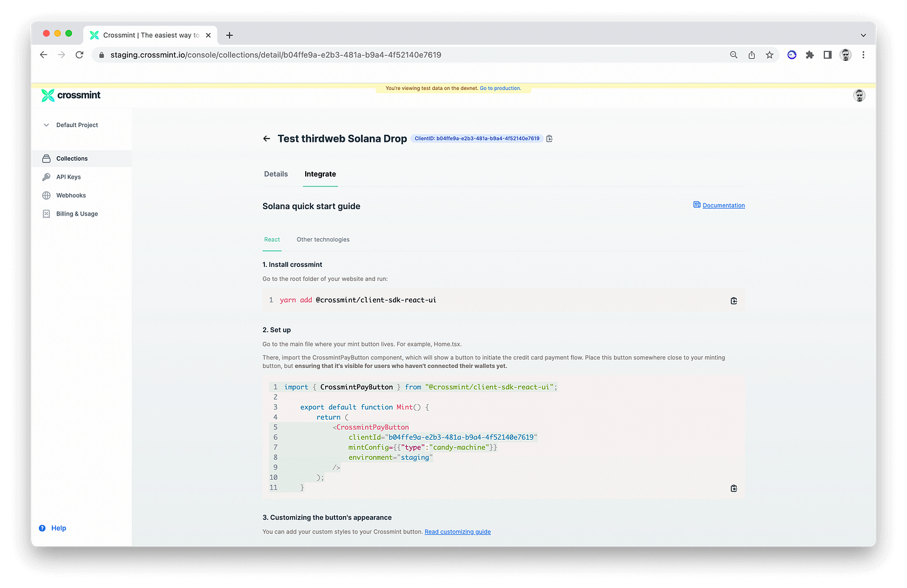Image resolution: width=907 pixels, height=588 pixels.
Task: Switch to the Details tab
Action: point(276,174)
